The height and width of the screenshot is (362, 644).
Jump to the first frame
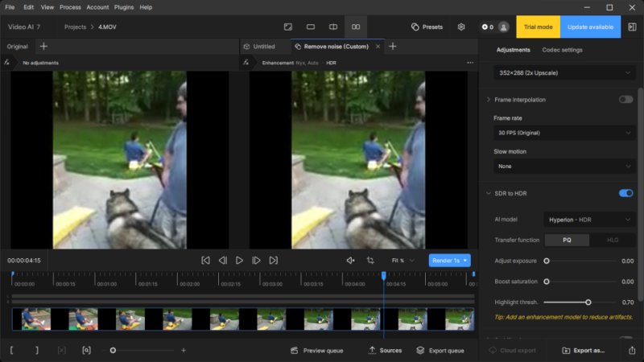205,261
